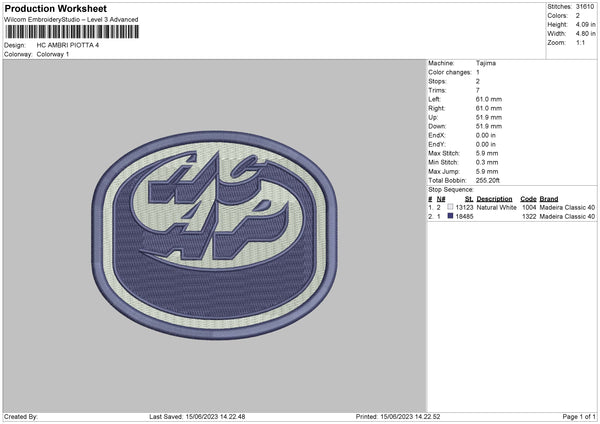Click the Height value 4.09 in
Viewport: 600px width, 424px height.
click(585, 24)
